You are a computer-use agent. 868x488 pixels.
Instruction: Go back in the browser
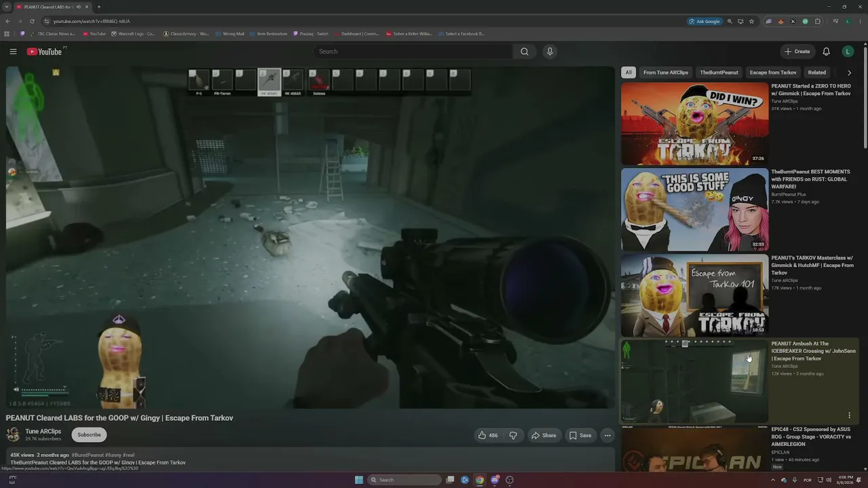point(7,21)
